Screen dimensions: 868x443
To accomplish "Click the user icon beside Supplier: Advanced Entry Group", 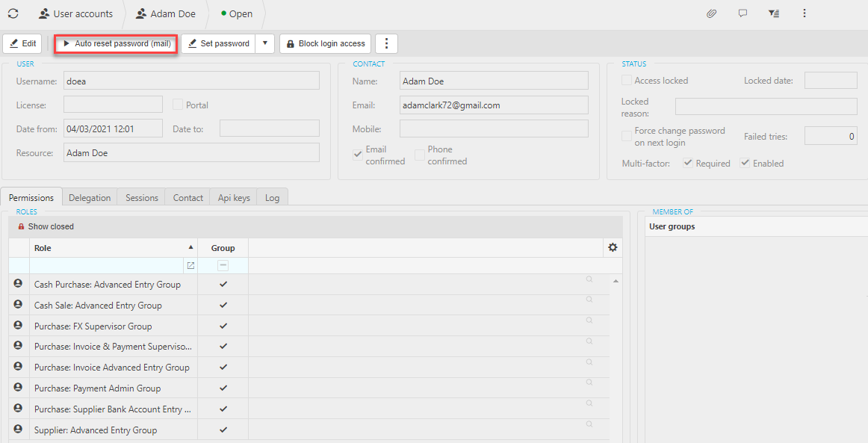I will [x=18, y=429].
